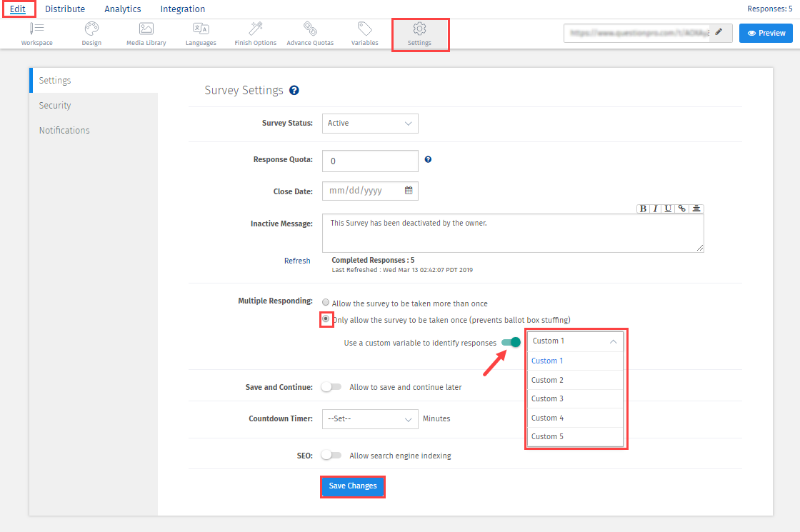This screenshot has height=532, width=800.
Task: Toggle Save and Continue switch
Action: pos(331,387)
